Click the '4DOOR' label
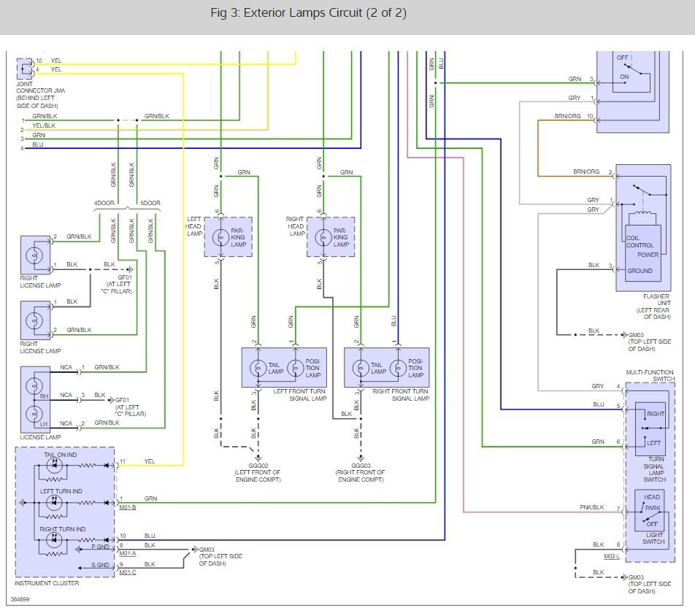The width and height of the screenshot is (695, 616). (104, 203)
